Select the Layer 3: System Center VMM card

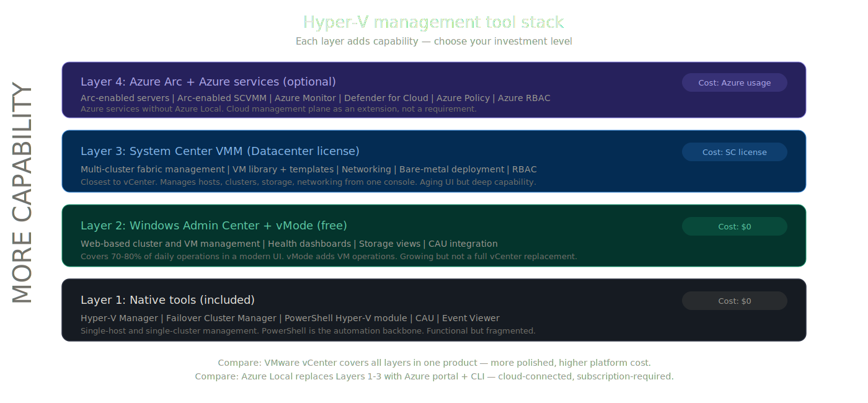pyautogui.click(x=434, y=161)
